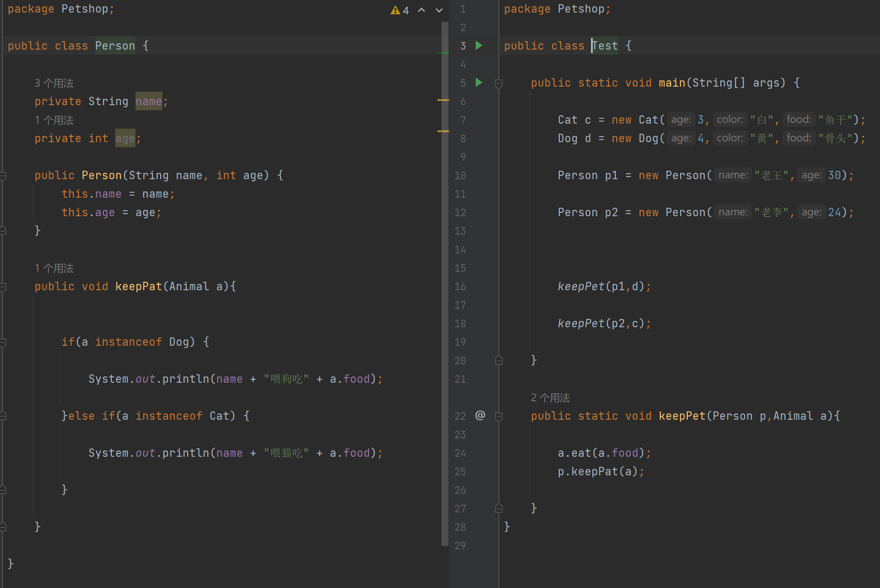Click the yellow warning triangle icon
Viewport: 880px width, 588px height.
pyautogui.click(x=395, y=10)
